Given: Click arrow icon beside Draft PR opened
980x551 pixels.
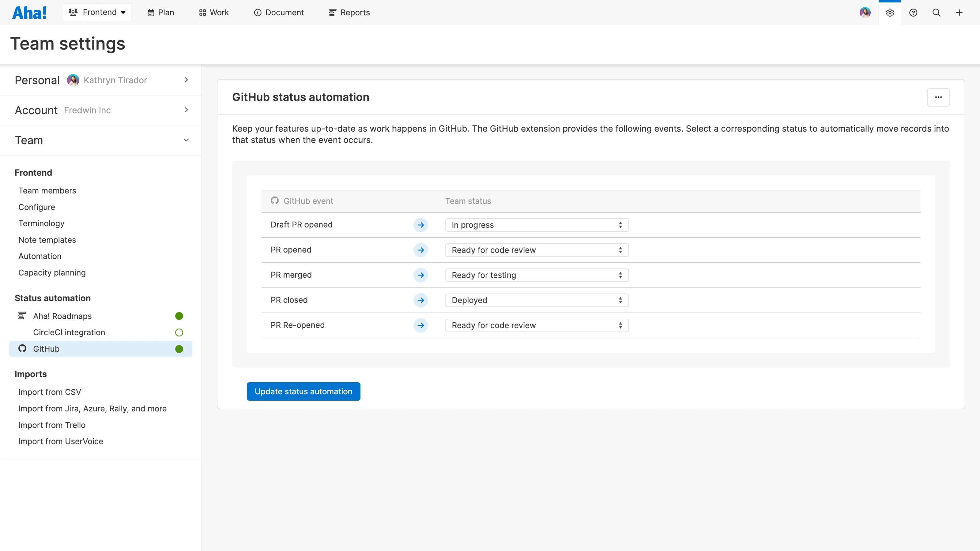Looking at the screenshot, I should point(420,225).
